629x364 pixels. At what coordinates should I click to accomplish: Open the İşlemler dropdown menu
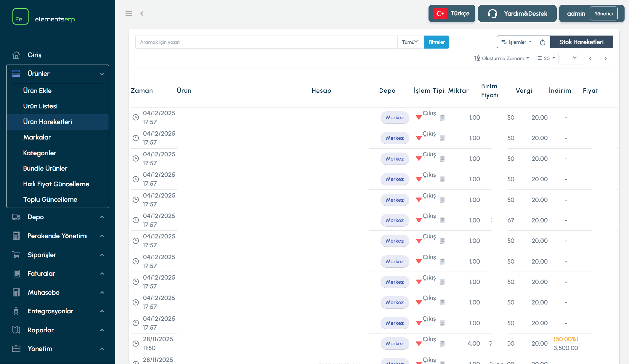click(516, 42)
